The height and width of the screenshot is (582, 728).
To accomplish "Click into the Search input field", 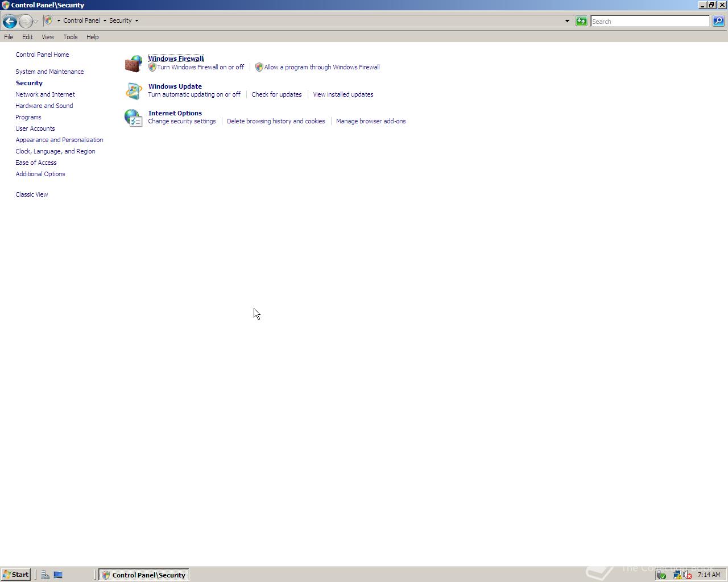I will coord(650,22).
